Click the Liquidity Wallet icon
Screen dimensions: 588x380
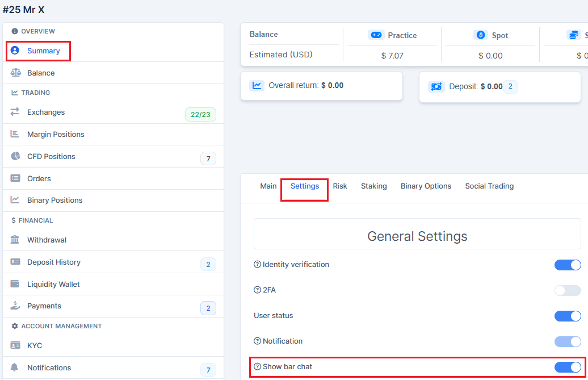pyautogui.click(x=15, y=284)
